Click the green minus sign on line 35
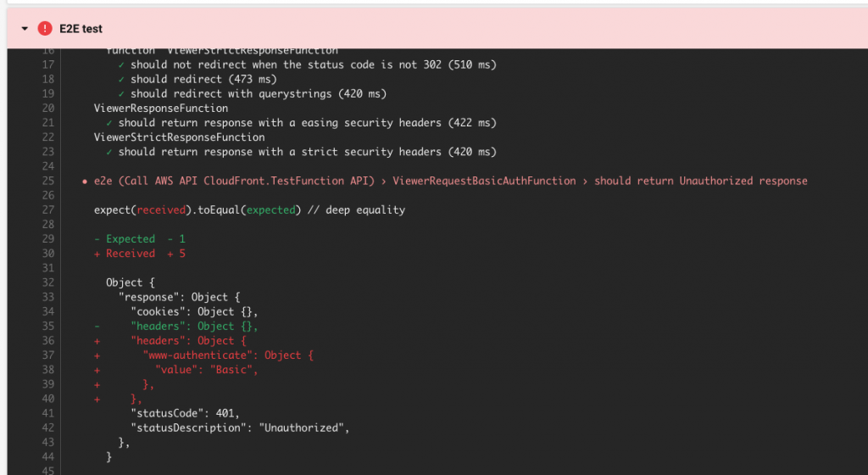The height and width of the screenshot is (475, 868). click(x=97, y=326)
